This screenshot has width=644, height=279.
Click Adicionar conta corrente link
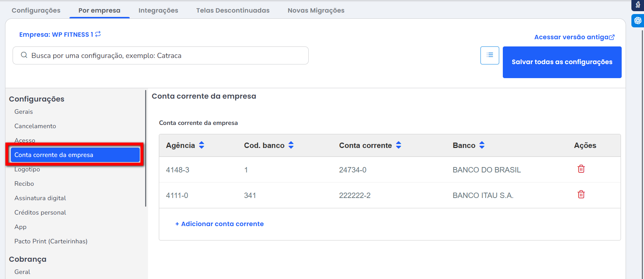[219, 224]
